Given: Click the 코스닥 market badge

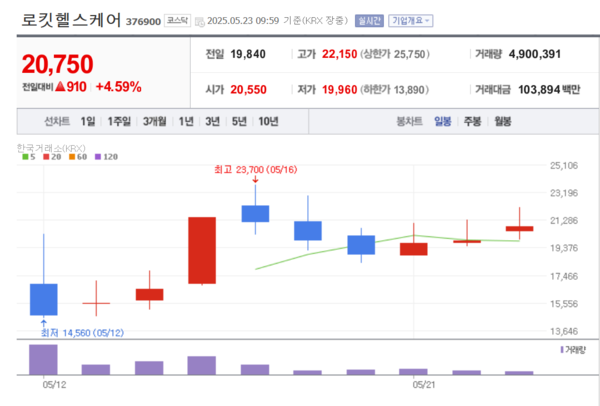Looking at the screenshot, I should pos(178,20).
